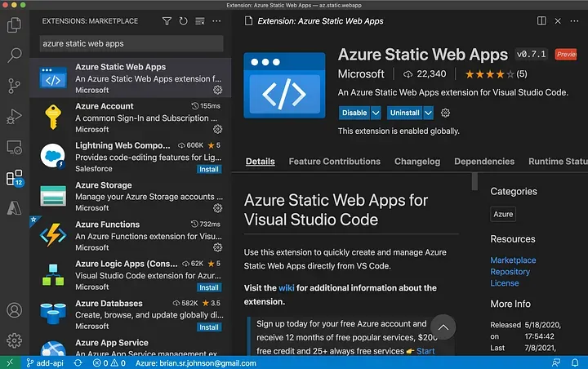Install Lightning Web Components extension
Screen dimensions: 588x369
pyautogui.click(x=209, y=170)
